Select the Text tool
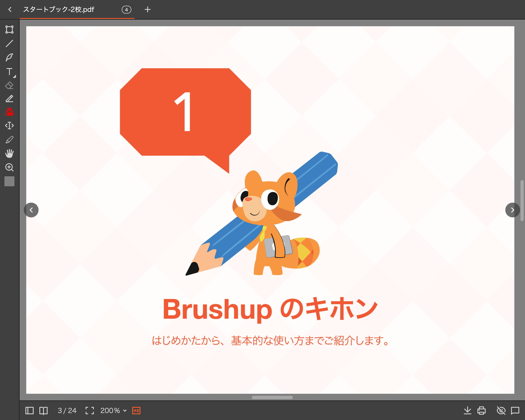The height and width of the screenshot is (420, 525). click(9, 72)
